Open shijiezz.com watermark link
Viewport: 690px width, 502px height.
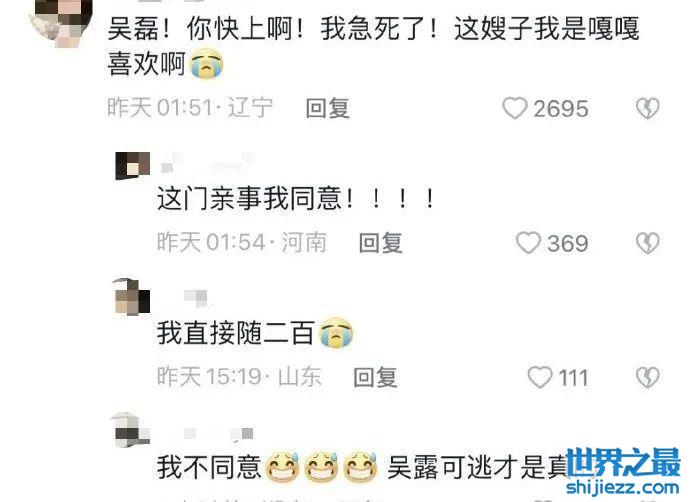coord(623,487)
